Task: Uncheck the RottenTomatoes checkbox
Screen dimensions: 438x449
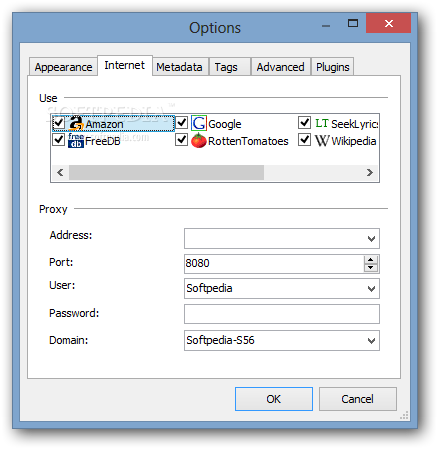Action: pyautogui.click(x=182, y=139)
